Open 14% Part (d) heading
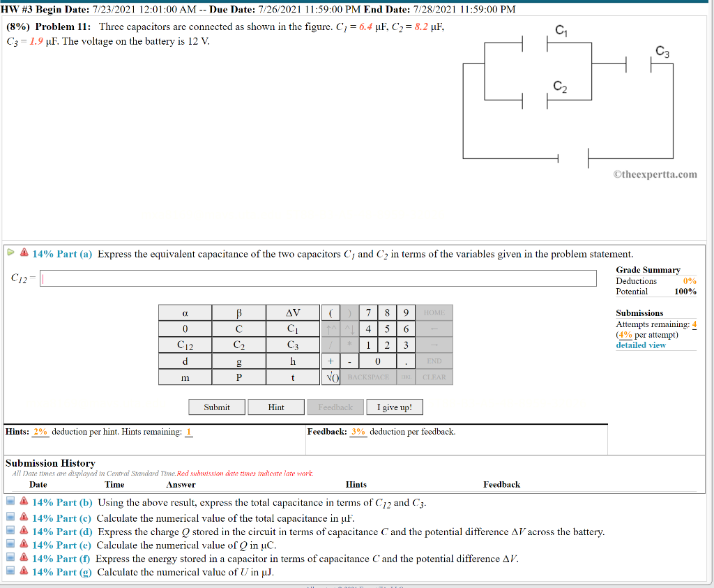714x588 pixels. pos(62,532)
